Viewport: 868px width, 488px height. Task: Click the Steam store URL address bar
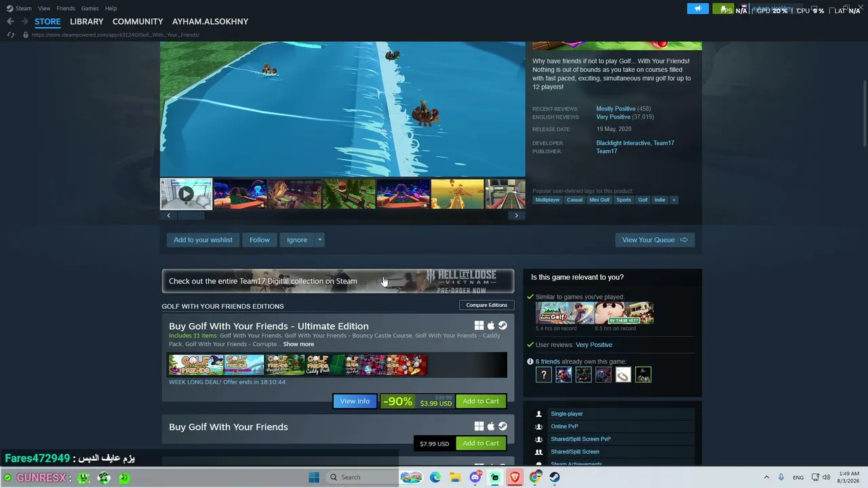coord(115,35)
